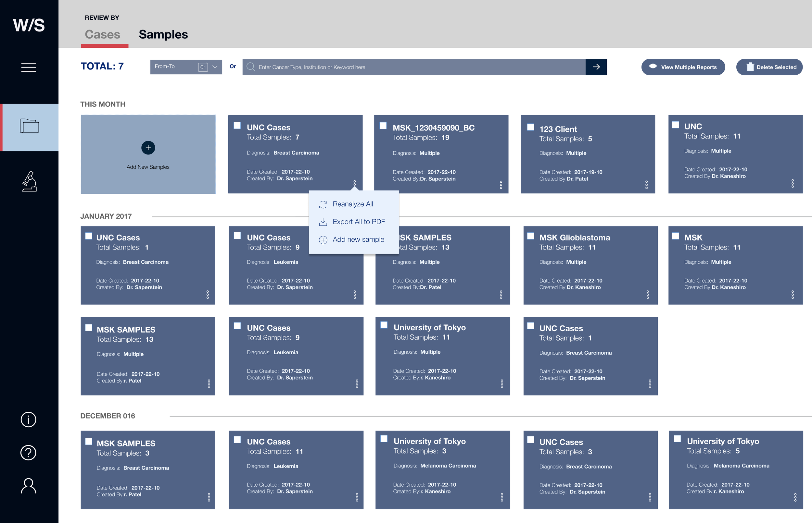The image size is (812, 523).
Task: Click the folder icon in sidebar
Action: coord(29,126)
